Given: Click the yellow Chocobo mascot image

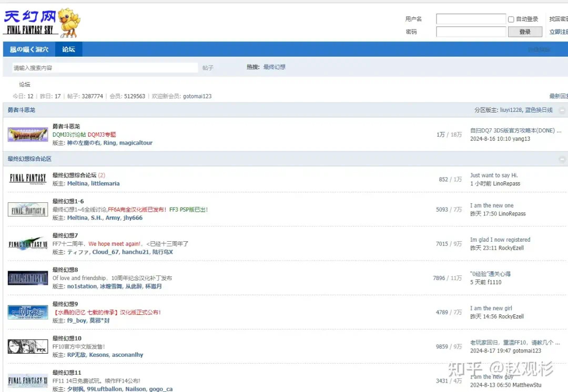Looking at the screenshot, I should coord(69,23).
